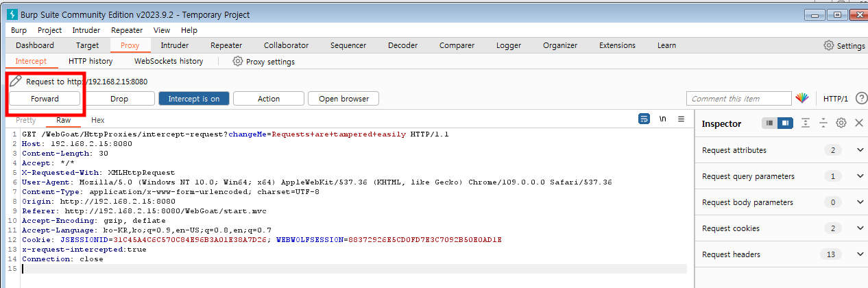Toggle the Intercept is on button

pos(194,99)
